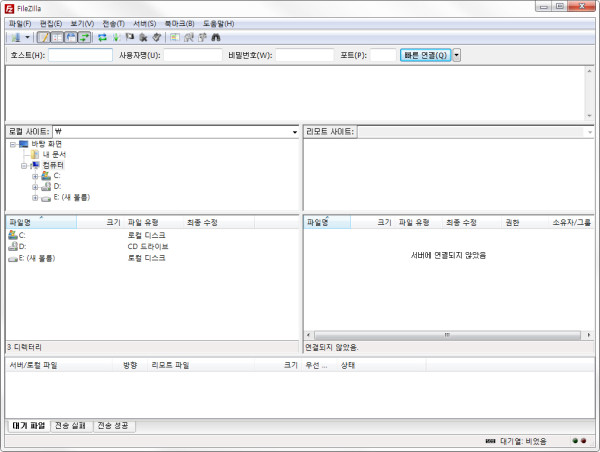Click the binoculars file search icon
The width and height of the screenshot is (600, 452).
215,37
